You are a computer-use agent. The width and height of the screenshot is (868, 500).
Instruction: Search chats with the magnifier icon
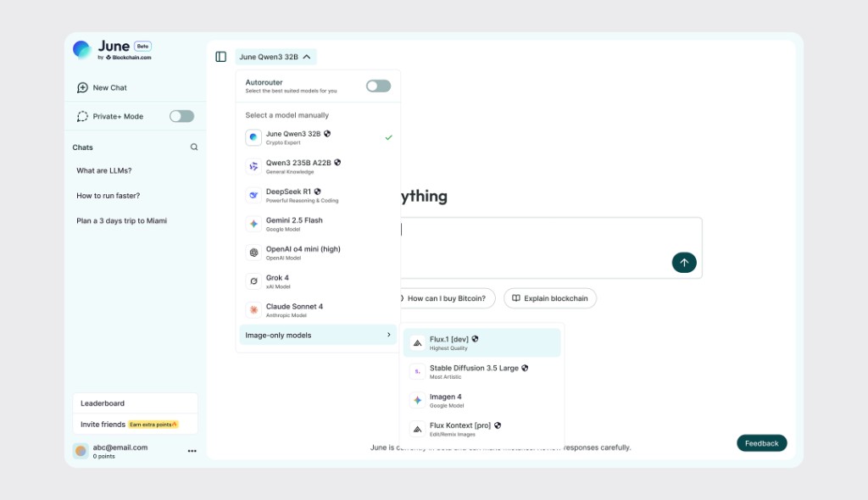point(194,147)
